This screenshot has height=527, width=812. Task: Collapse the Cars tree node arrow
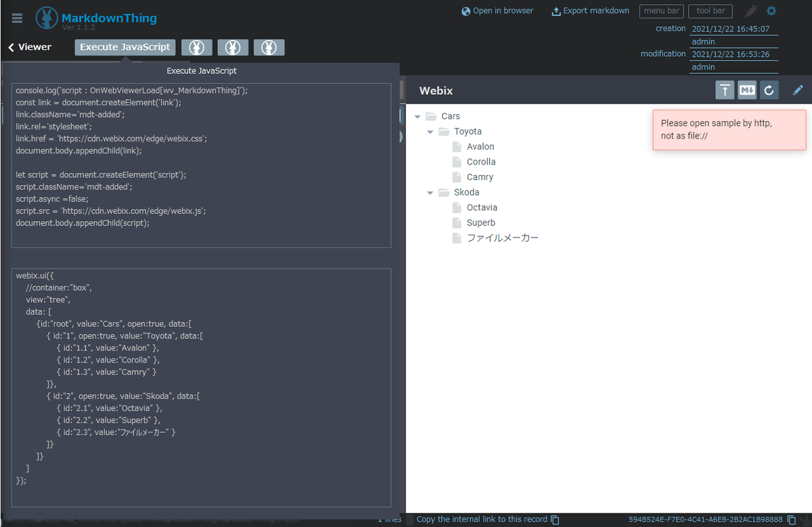pos(418,116)
